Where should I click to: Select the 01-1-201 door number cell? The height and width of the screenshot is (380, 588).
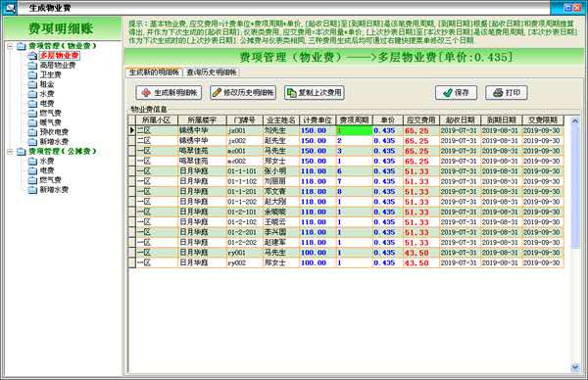[244, 192]
